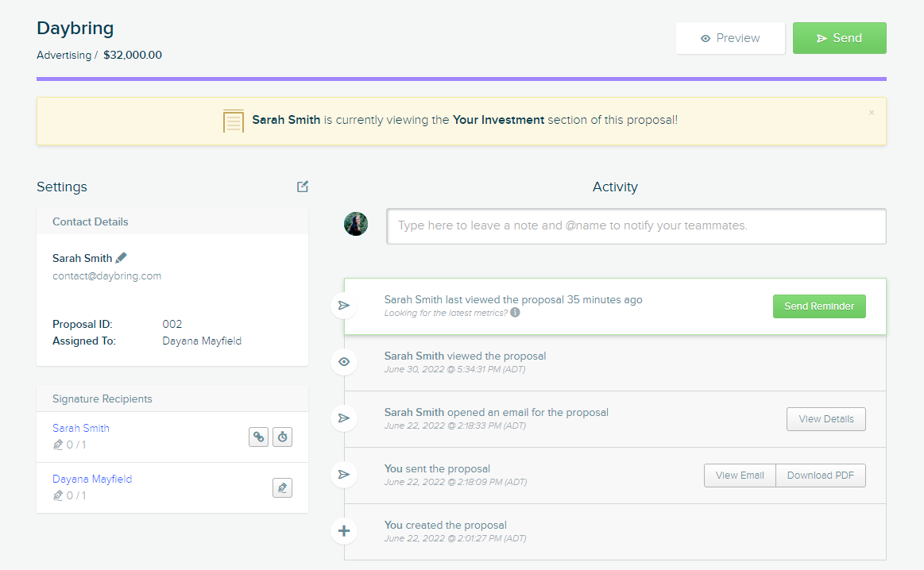Focus the teammate note input field

(636, 226)
